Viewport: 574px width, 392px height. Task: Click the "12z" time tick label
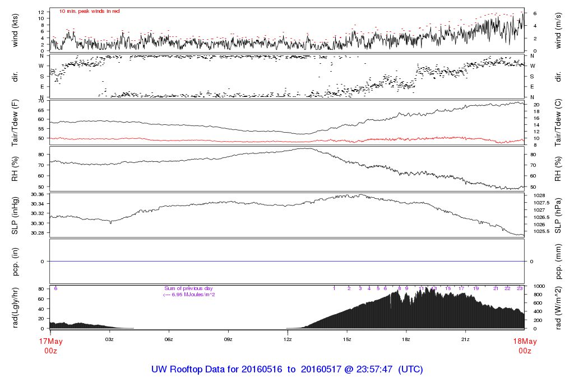[x=288, y=339]
